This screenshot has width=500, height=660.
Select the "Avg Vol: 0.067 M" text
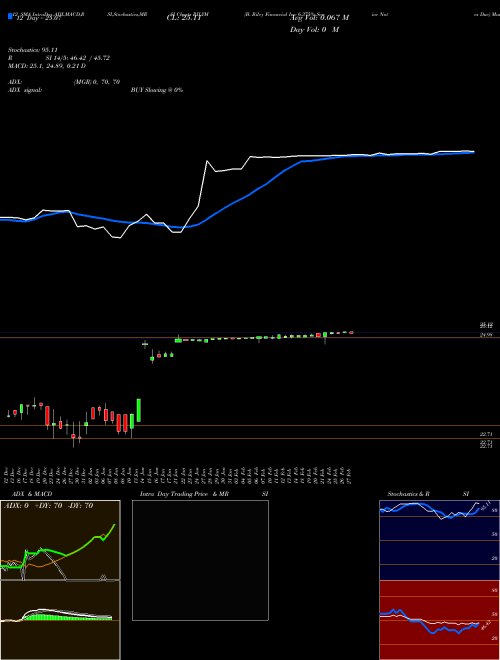pos(319,18)
